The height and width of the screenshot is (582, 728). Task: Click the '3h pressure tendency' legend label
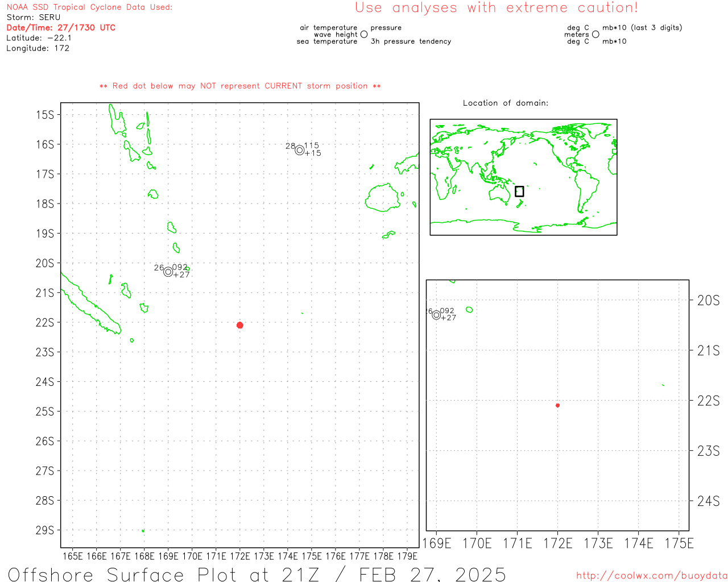click(411, 41)
